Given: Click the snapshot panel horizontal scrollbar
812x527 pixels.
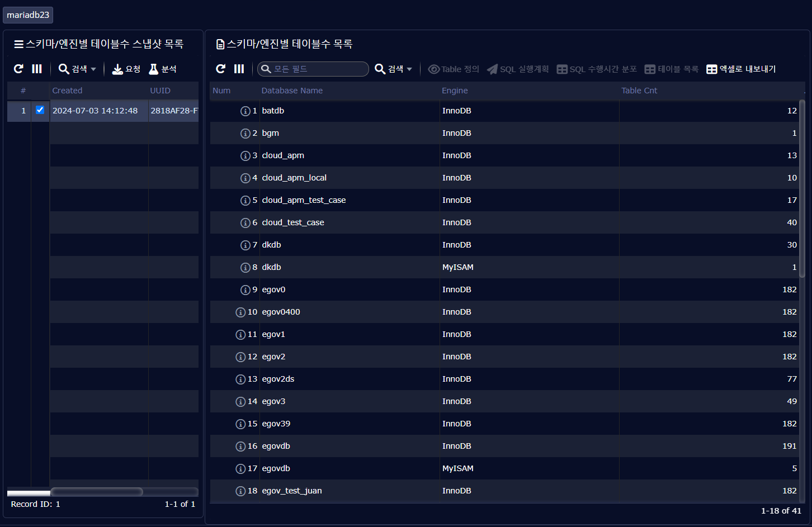Looking at the screenshot, I should 96,492.
